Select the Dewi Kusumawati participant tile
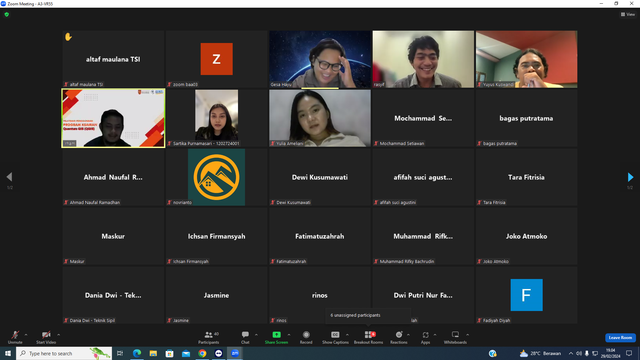 pyautogui.click(x=320, y=177)
